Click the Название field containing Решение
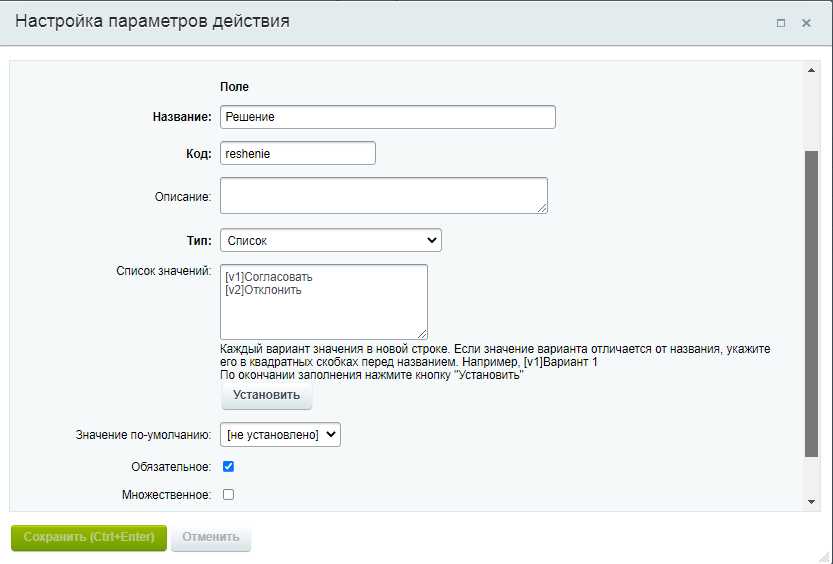Image resolution: width=833 pixels, height=564 pixels. [388, 117]
